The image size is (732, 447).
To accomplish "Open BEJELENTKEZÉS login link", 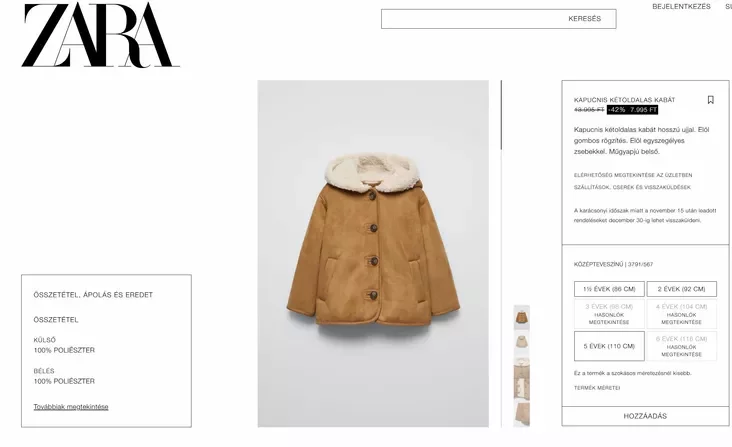I will (681, 7).
